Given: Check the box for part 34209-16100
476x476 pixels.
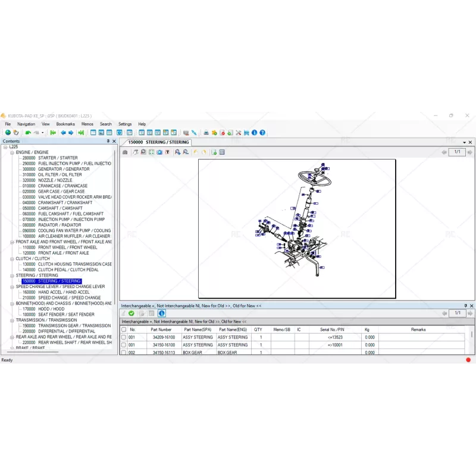Looking at the screenshot, I should coord(124,337).
